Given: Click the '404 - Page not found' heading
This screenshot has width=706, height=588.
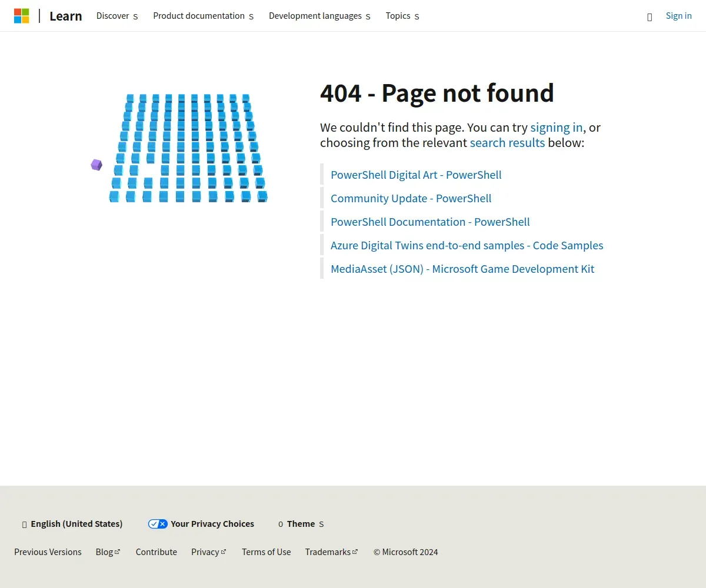Looking at the screenshot, I should click(x=437, y=93).
